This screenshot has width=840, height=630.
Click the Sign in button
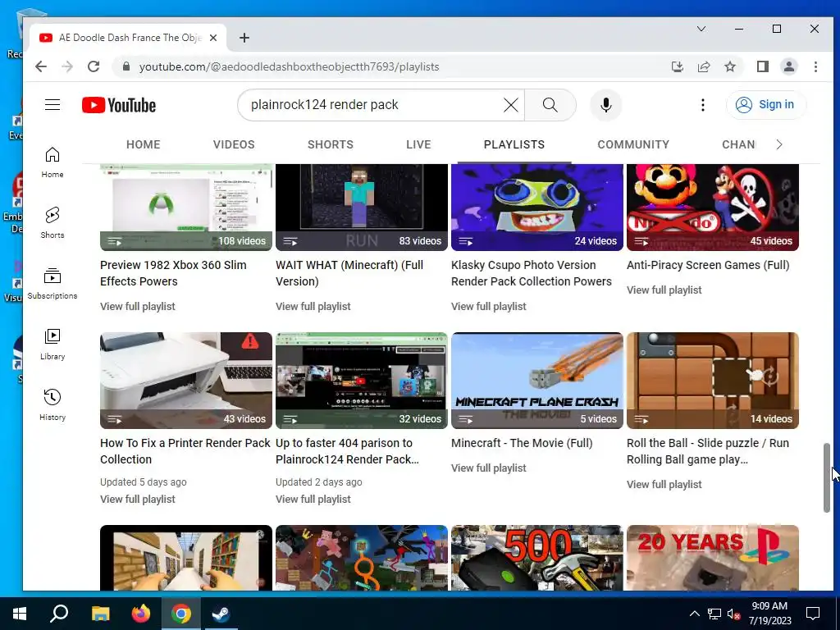click(766, 104)
